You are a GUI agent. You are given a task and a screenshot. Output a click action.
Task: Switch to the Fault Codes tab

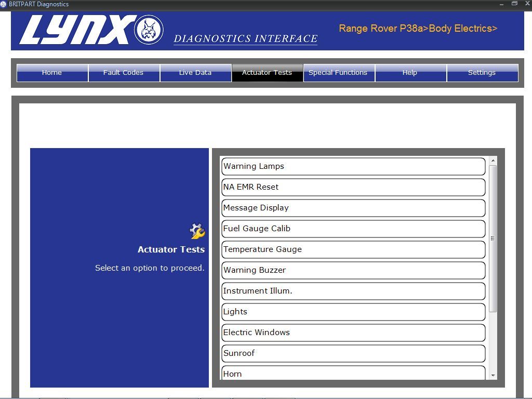click(x=124, y=73)
